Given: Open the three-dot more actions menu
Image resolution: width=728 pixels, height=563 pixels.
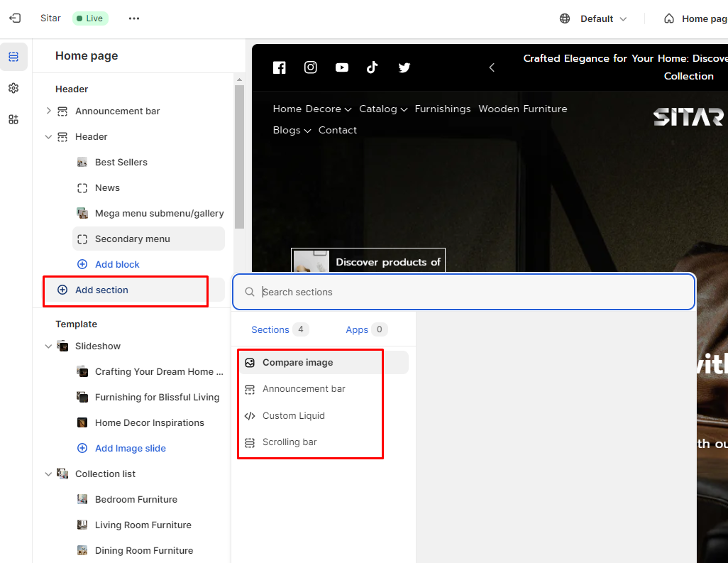Looking at the screenshot, I should point(134,18).
